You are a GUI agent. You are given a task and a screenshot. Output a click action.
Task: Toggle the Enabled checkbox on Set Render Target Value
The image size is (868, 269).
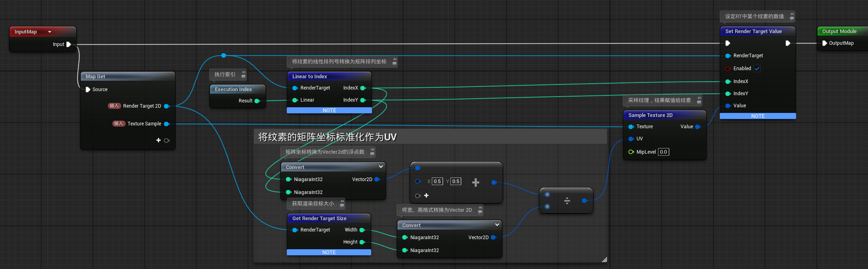pyautogui.click(x=757, y=69)
